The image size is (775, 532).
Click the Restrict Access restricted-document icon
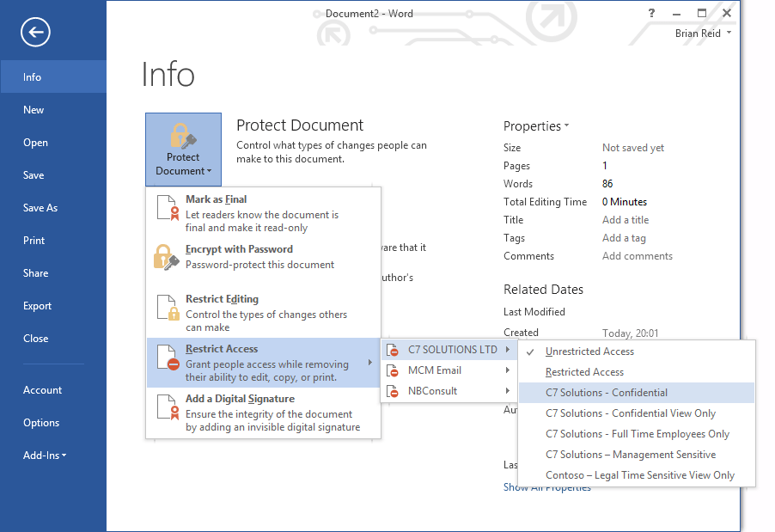(167, 356)
